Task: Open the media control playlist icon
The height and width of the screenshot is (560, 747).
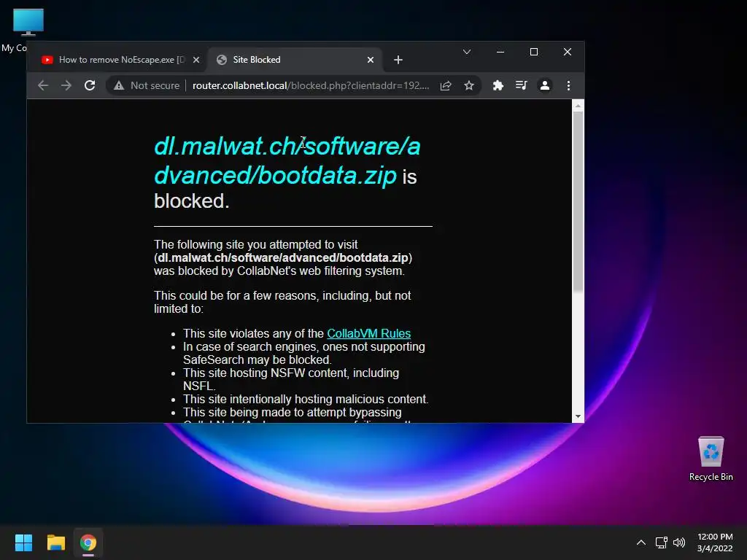Action: 521,86
